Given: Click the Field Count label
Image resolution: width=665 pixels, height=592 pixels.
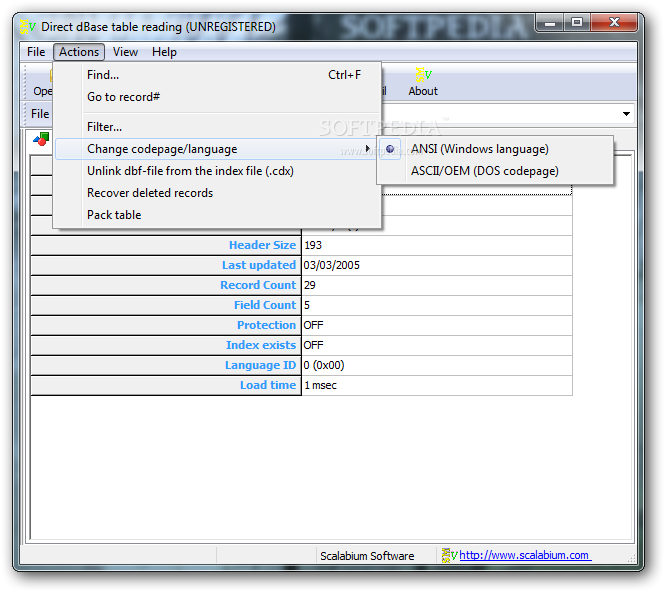Looking at the screenshot, I should coord(265,305).
